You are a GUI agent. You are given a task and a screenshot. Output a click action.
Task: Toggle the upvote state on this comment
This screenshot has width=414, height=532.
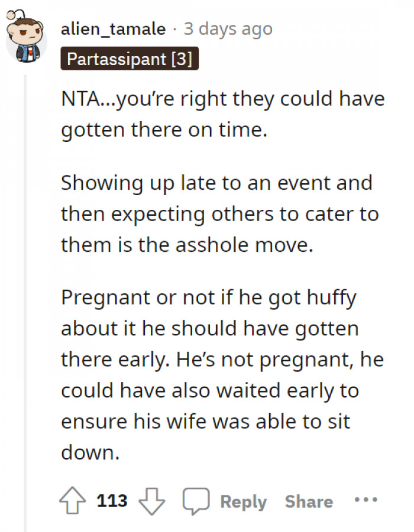pyautogui.click(x=72, y=501)
